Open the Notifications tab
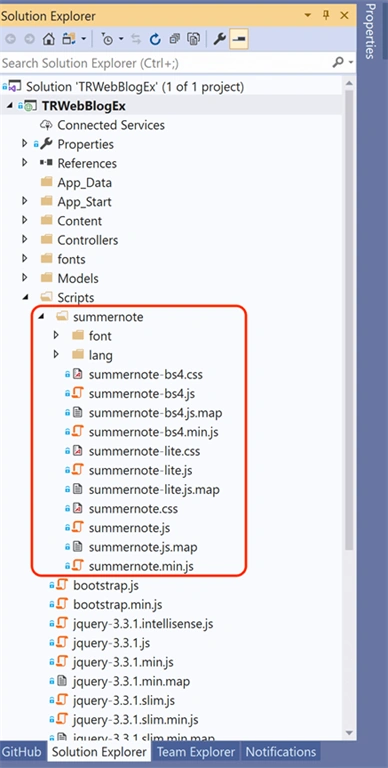 click(x=280, y=751)
